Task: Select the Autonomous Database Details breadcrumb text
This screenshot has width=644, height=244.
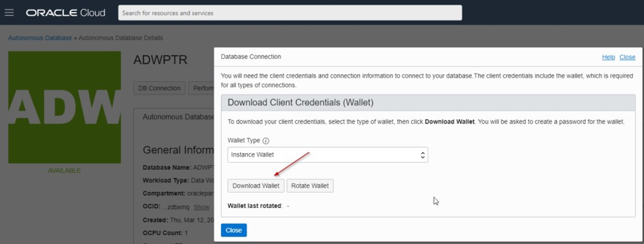Action: coord(121,38)
